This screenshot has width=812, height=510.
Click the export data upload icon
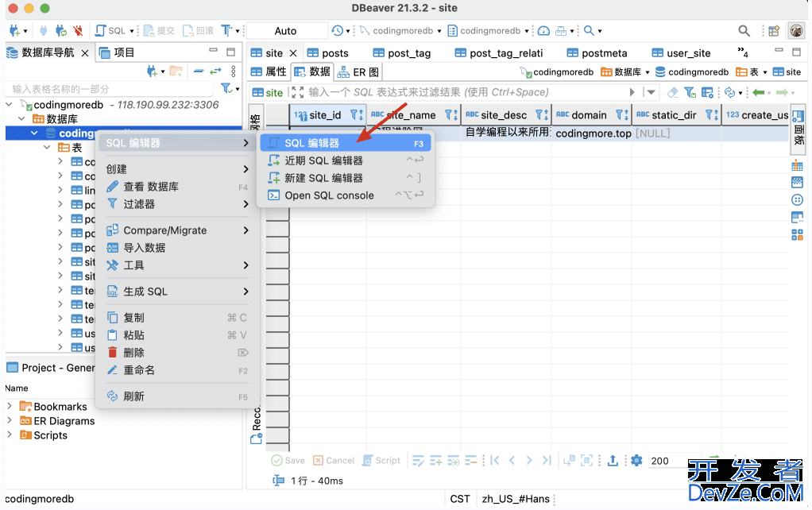point(613,460)
